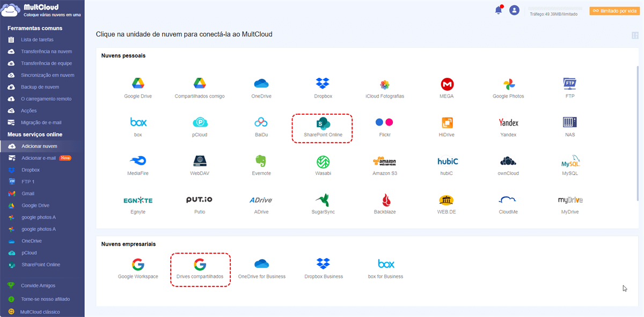The image size is (644, 317).
Task: Add an FTP connection
Action: pyautogui.click(x=570, y=88)
